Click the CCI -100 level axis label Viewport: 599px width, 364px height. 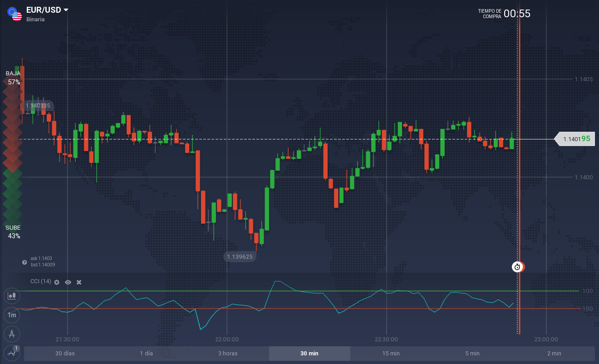(x=587, y=309)
